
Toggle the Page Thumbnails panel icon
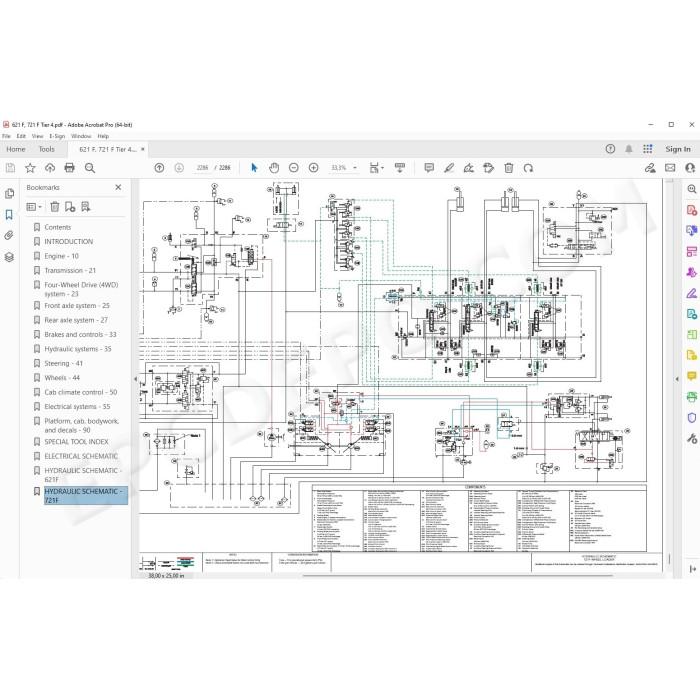point(9,194)
